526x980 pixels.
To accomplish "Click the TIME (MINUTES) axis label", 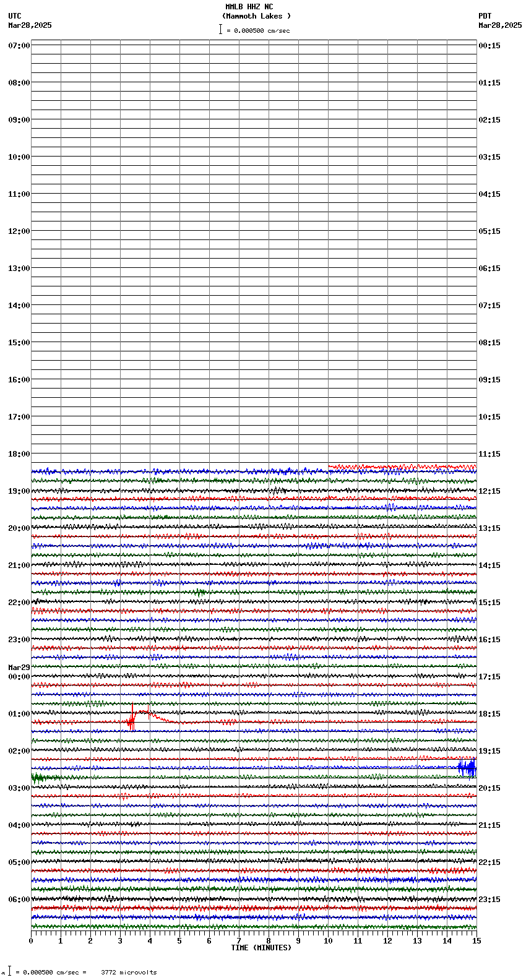I will [x=261, y=948].
